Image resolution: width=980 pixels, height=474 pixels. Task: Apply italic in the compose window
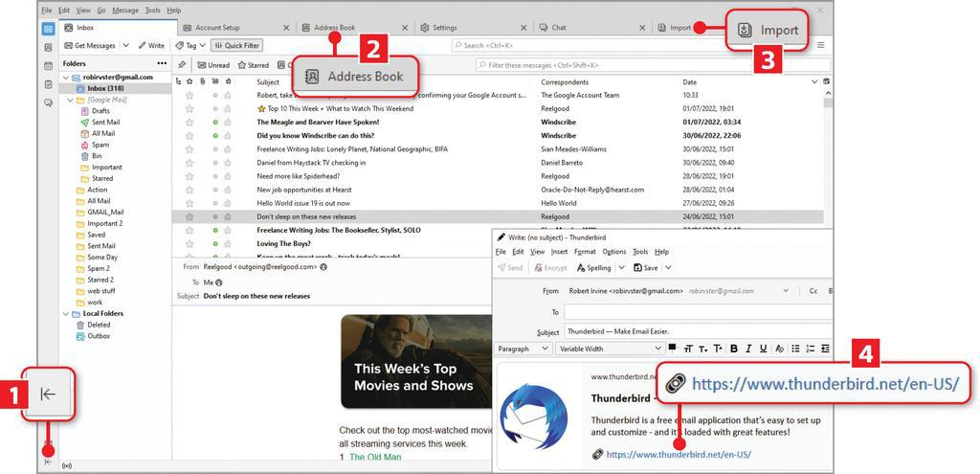(x=747, y=349)
